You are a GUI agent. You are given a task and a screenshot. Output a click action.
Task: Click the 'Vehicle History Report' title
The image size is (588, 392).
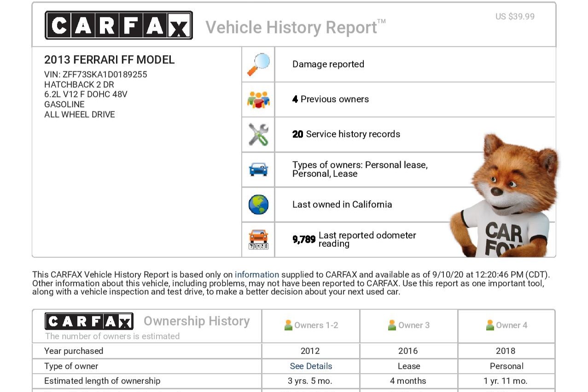pyautogui.click(x=296, y=27)
